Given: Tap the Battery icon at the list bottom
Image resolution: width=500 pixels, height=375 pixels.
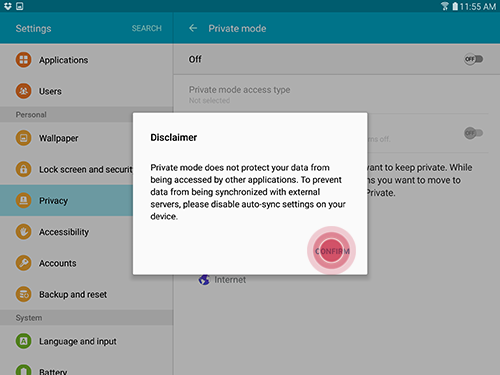Looking at the screenshot, I should pyautogui.click(x=23, y=369).
